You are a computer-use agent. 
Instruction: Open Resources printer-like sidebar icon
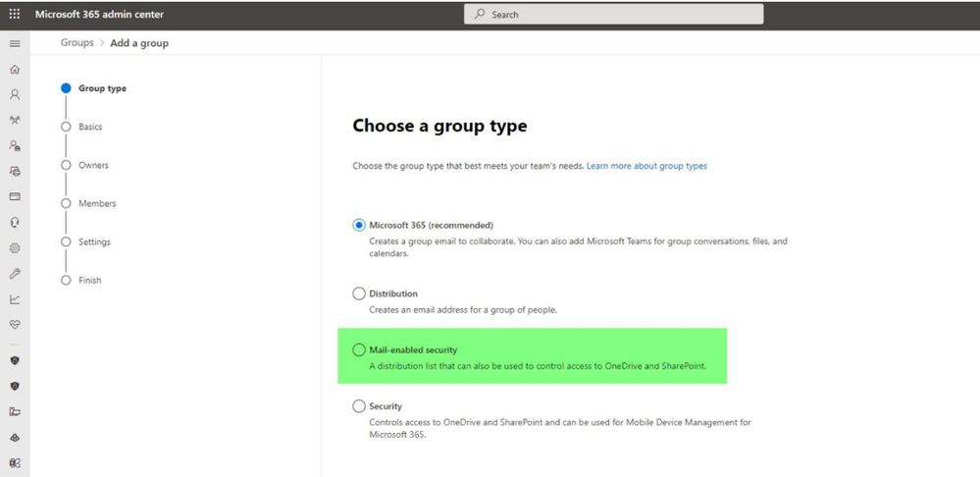[x=15, y=172]
